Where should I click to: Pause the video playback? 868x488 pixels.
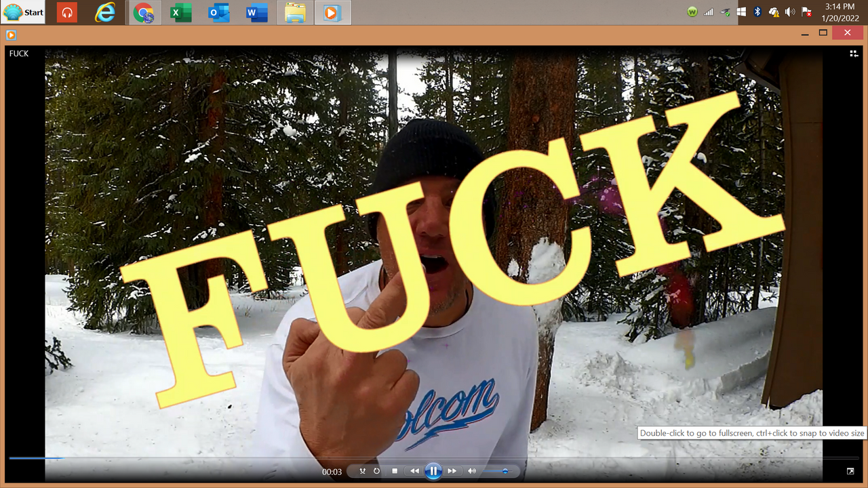click(x=433, y=471)
